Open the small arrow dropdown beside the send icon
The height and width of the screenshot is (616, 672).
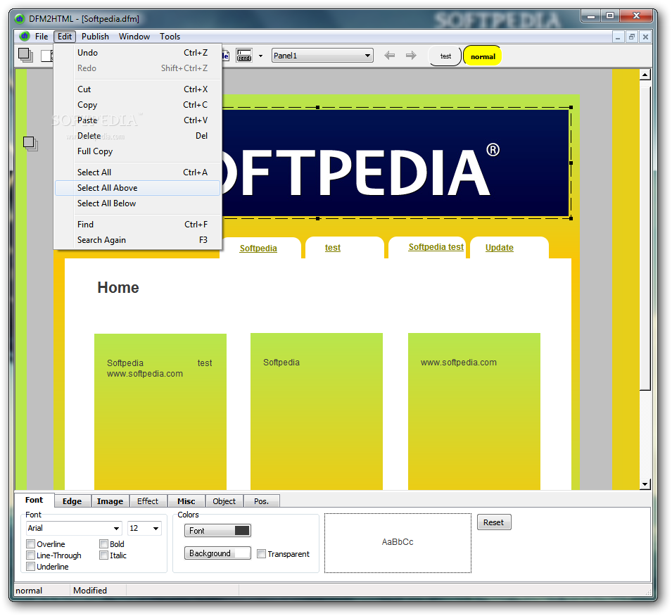[x=260, y=56]
